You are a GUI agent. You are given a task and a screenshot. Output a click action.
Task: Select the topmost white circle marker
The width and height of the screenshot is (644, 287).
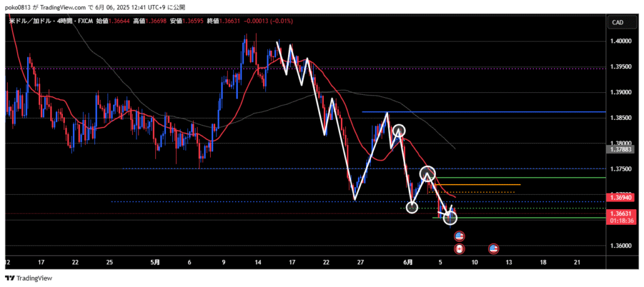click(x=399, y=131)
